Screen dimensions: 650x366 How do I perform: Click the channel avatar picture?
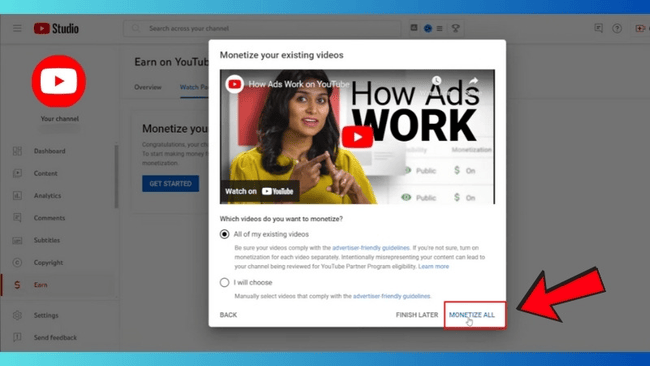tap(59, 81)
